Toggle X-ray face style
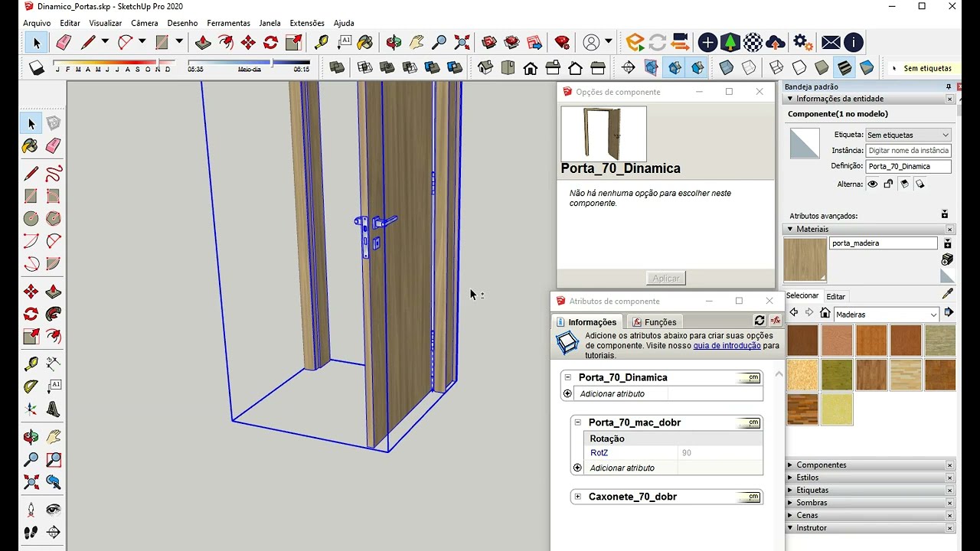 coord(727,68)
